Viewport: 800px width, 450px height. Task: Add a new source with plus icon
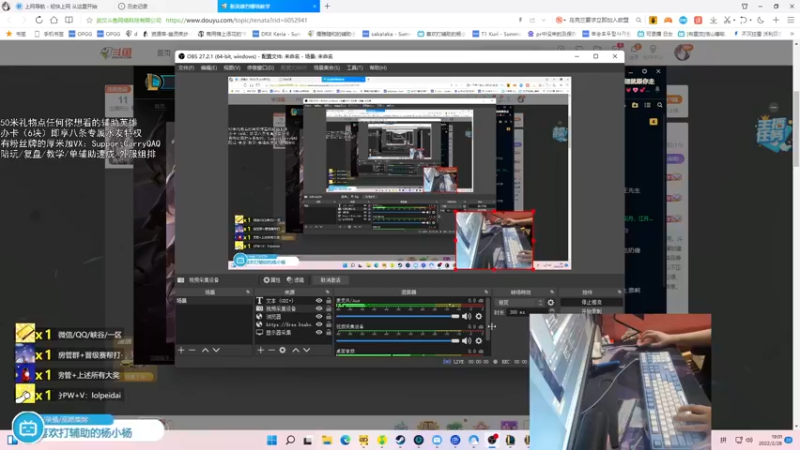[x=261, y=350]
